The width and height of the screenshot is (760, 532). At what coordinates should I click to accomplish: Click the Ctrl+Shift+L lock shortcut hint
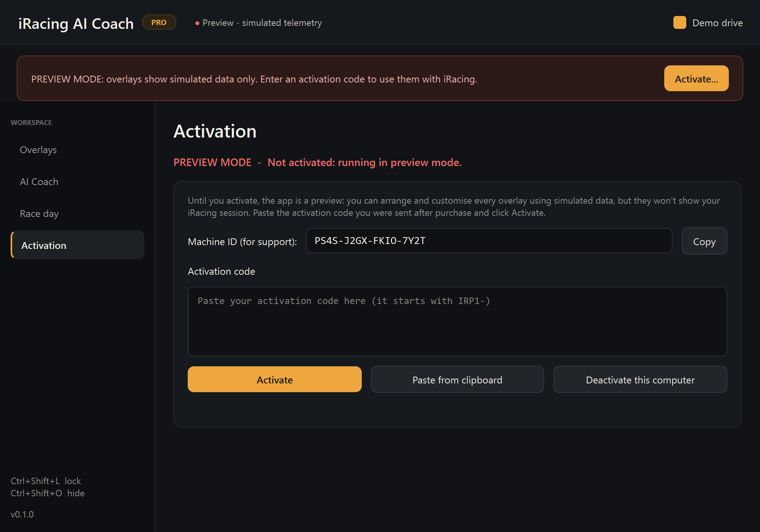[46, 481]
